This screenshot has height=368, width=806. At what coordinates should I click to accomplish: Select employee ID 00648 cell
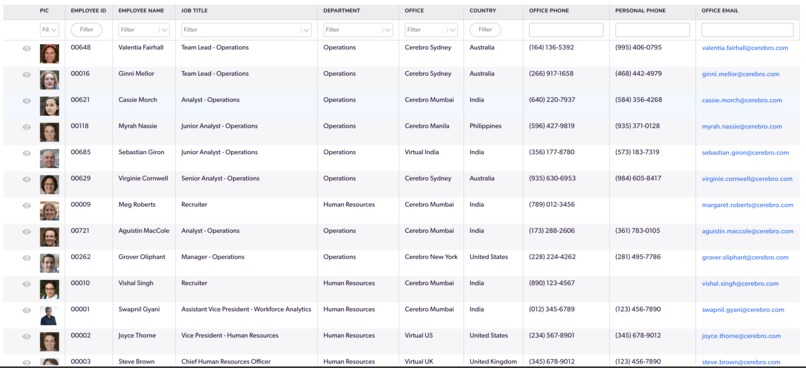[80, 47]
